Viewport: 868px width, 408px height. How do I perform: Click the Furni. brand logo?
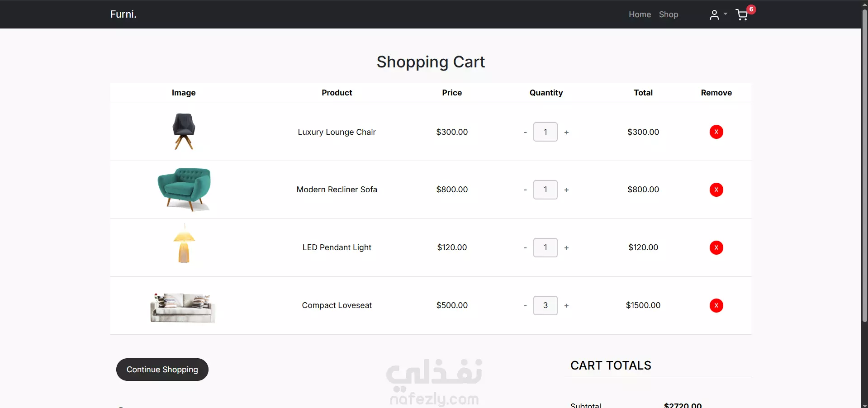tap(123, 14)
